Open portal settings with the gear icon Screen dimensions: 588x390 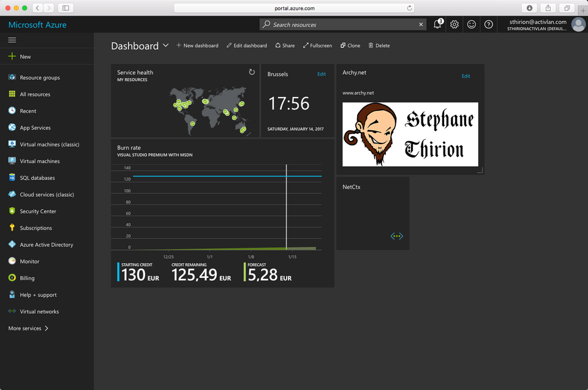click(x=454, y=24)
